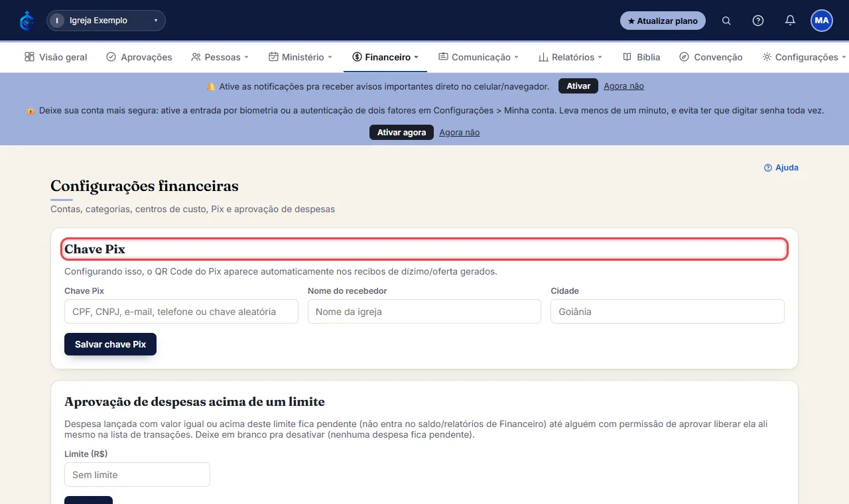Viewport: 849px width, 504px height.
Task: Expand the Comunicação menu
Action: point(478,57)
